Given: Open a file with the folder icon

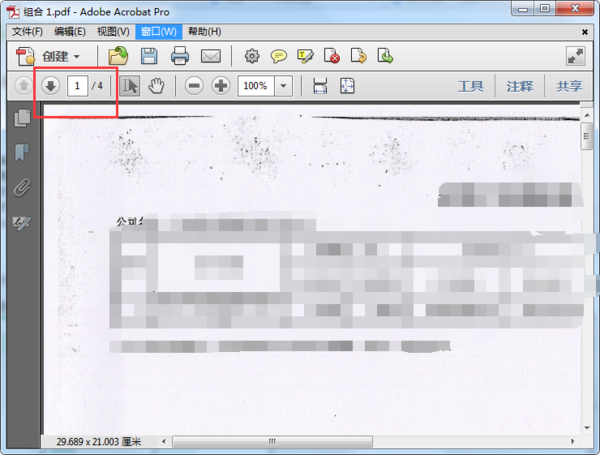Looking at the screenshot, I should coord(118,56).
